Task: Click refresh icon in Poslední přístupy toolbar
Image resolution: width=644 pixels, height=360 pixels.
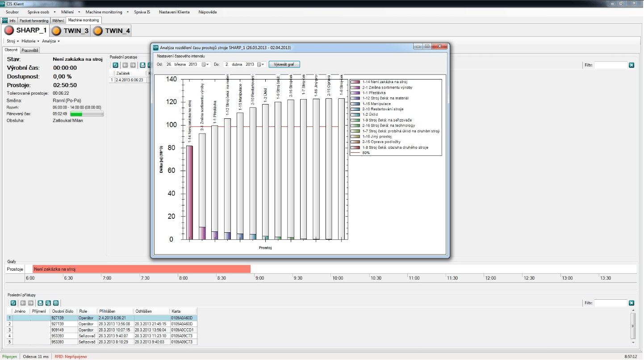Action: tap(13, 303)
